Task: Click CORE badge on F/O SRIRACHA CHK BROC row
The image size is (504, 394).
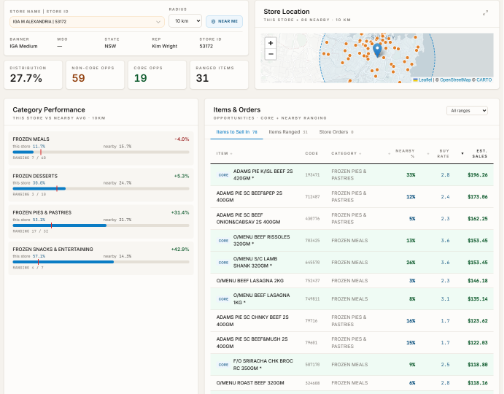Action: click(x=223, y=364)
